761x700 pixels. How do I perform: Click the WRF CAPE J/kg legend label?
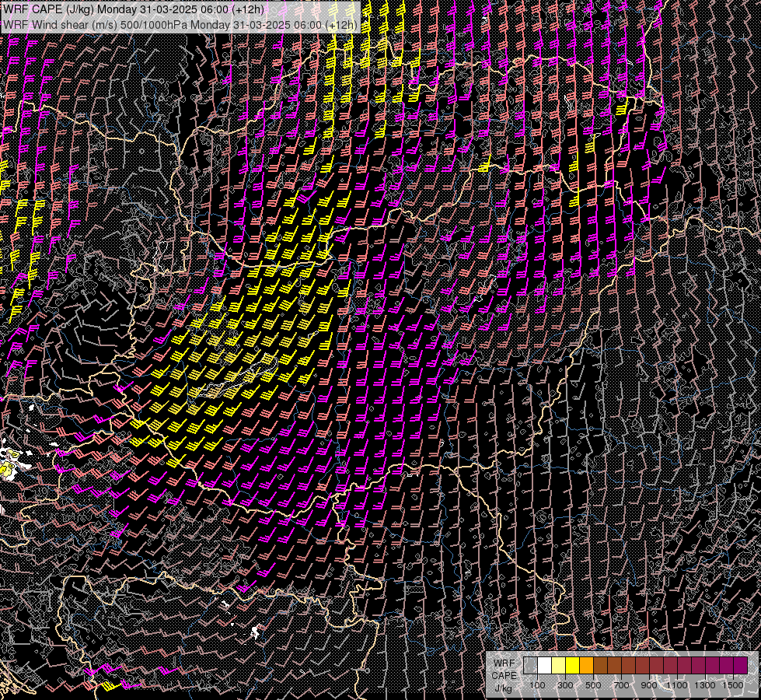[x=504, y=676]
